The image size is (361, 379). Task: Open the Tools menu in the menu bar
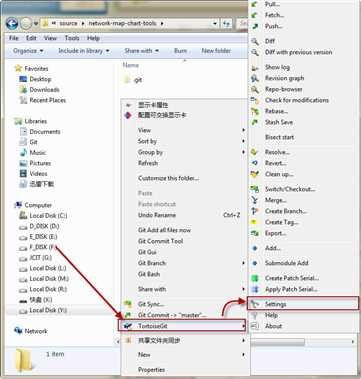tap(72, 38)
